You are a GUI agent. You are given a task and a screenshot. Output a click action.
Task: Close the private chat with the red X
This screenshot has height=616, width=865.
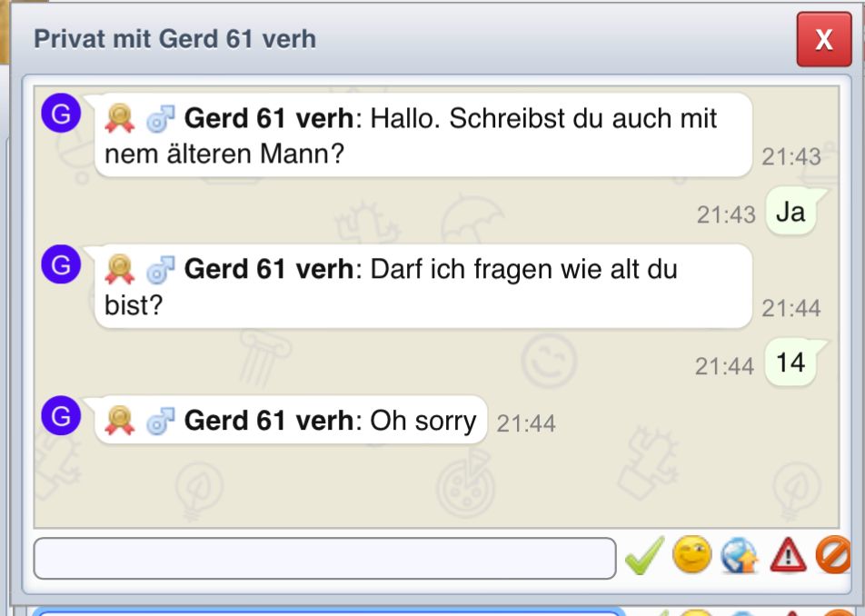point(823,40)
